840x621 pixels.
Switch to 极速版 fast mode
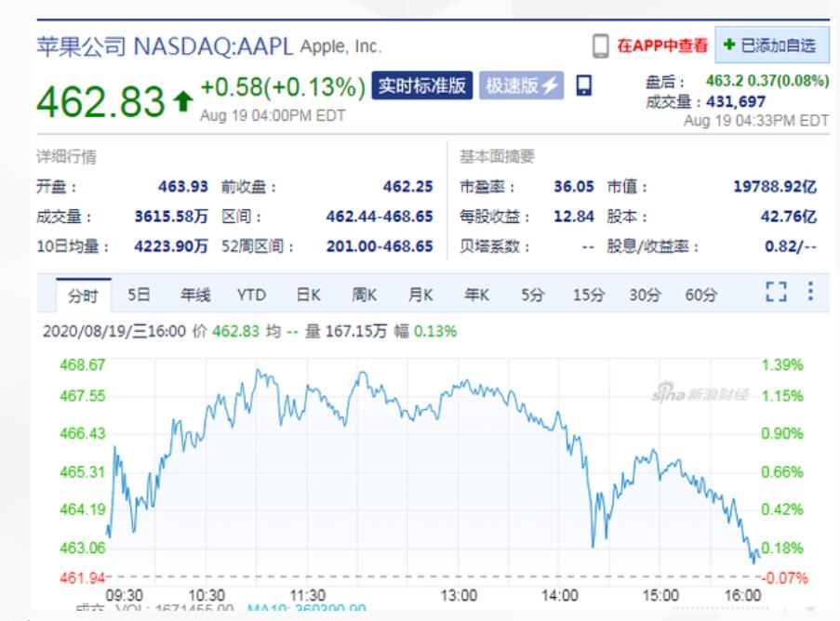(521, 86)
